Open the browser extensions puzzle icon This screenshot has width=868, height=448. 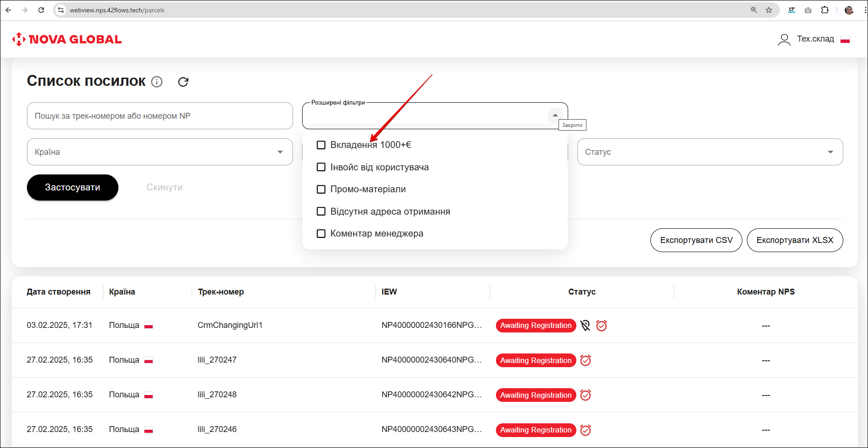pos(825,10)
